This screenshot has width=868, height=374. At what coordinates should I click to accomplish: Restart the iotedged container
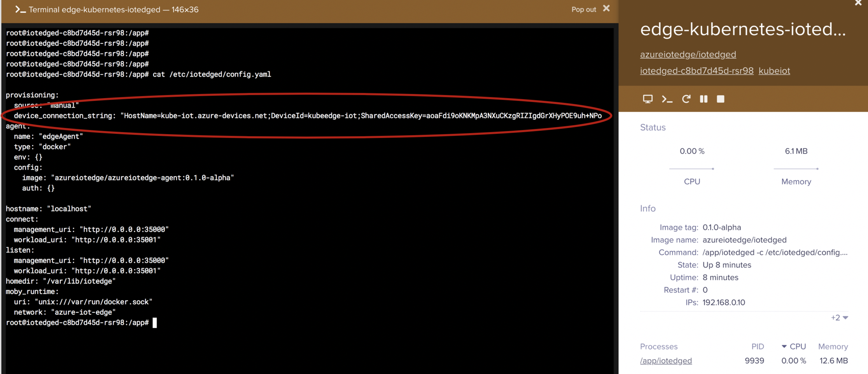[x=686, y=99]
